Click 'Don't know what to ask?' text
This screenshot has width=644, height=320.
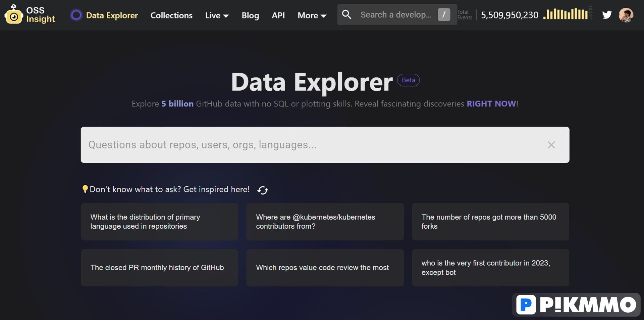click(x=135, y=189)
